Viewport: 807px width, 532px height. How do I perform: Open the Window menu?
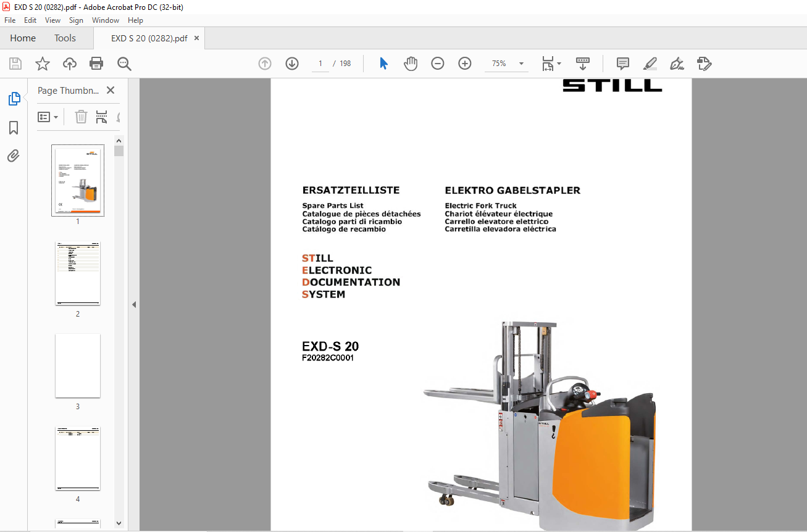coord(106,20)
